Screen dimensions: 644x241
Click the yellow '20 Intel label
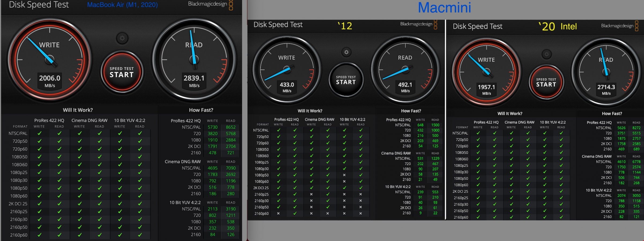[558, 27]
